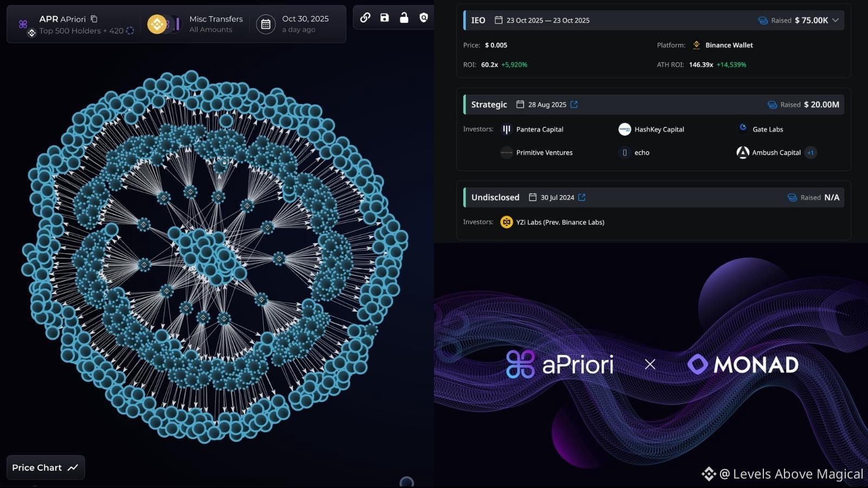
Task: Click the ROI value 60.2x
Action: point(489,65)
